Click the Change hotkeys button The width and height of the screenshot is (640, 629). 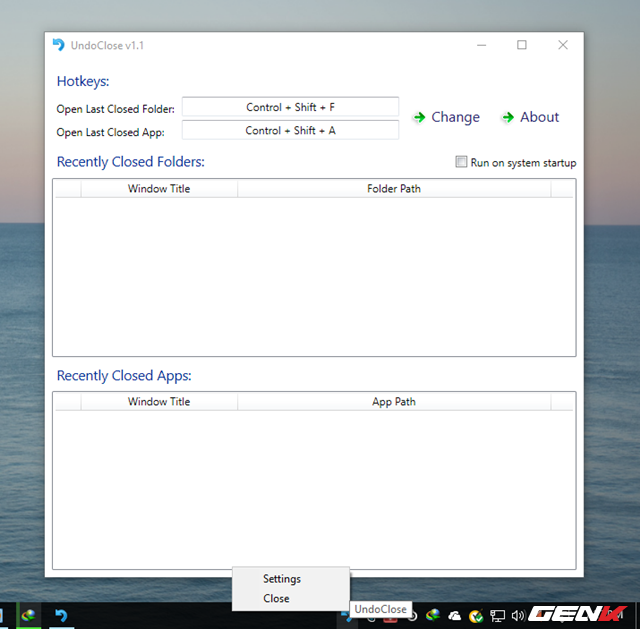point(455,117)
